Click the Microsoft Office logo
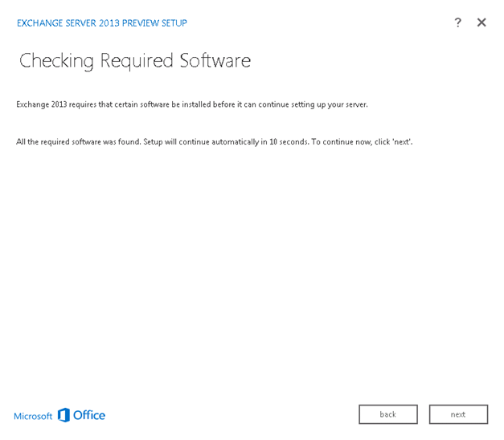Image resolution: width=504 pixels, height=440 pixels. point(59,415)
